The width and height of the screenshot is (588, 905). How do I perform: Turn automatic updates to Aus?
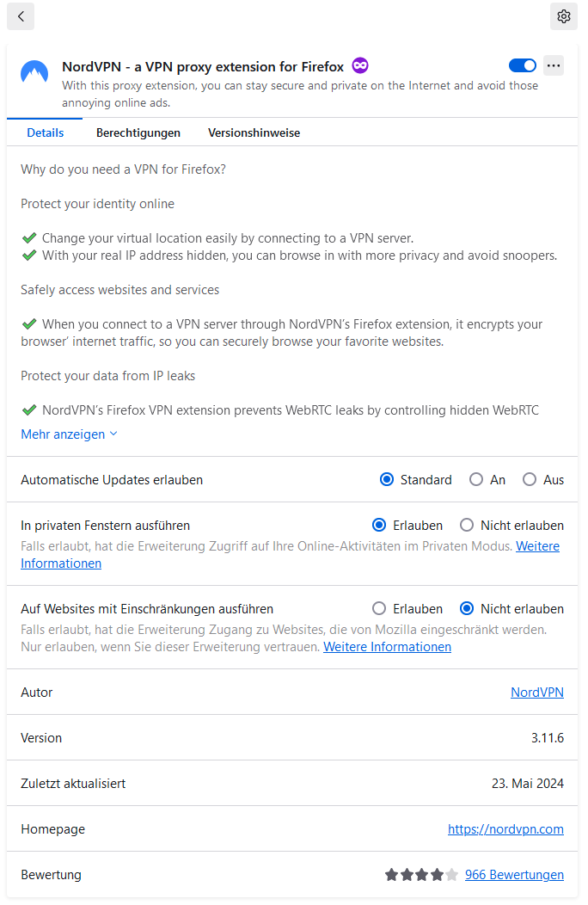[530, 480]
